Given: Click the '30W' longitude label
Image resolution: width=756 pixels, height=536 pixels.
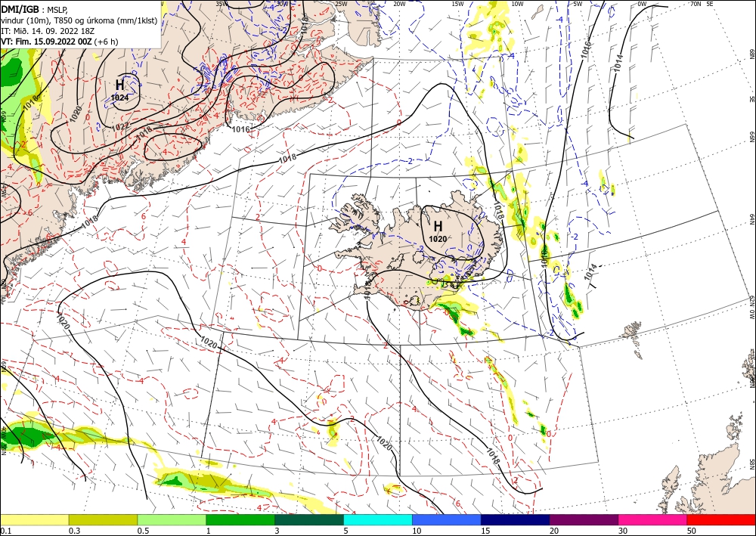Looking at the screenshot, I should [282, 4].
